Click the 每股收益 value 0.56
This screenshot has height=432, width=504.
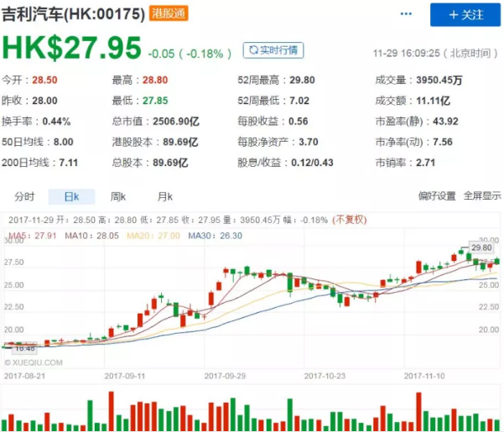[299, 121]
